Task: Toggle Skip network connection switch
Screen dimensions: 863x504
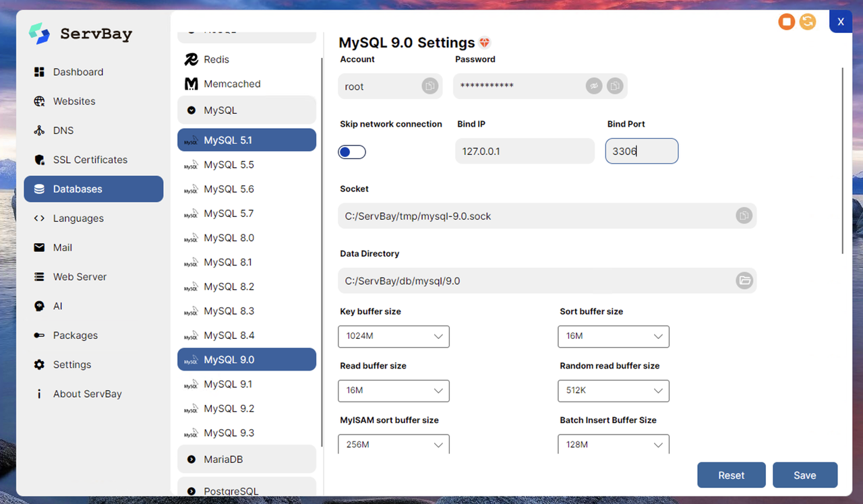Action: (x=352, y=152)
